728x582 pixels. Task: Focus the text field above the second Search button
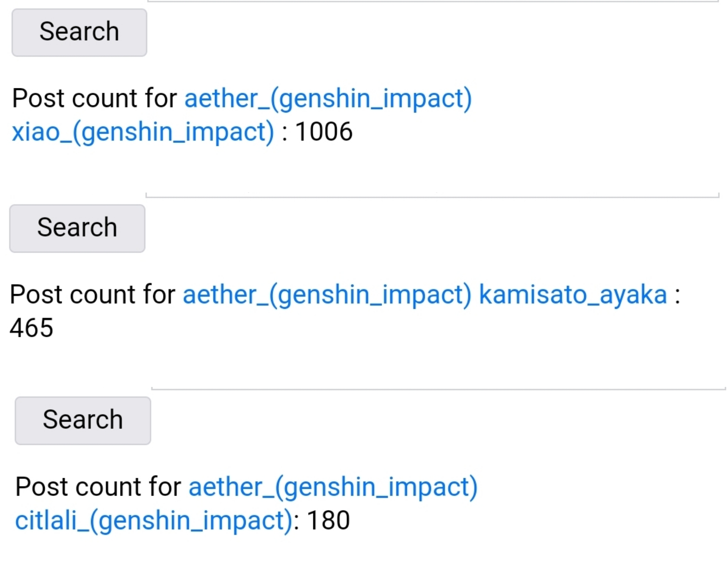[x=432, y=193]
